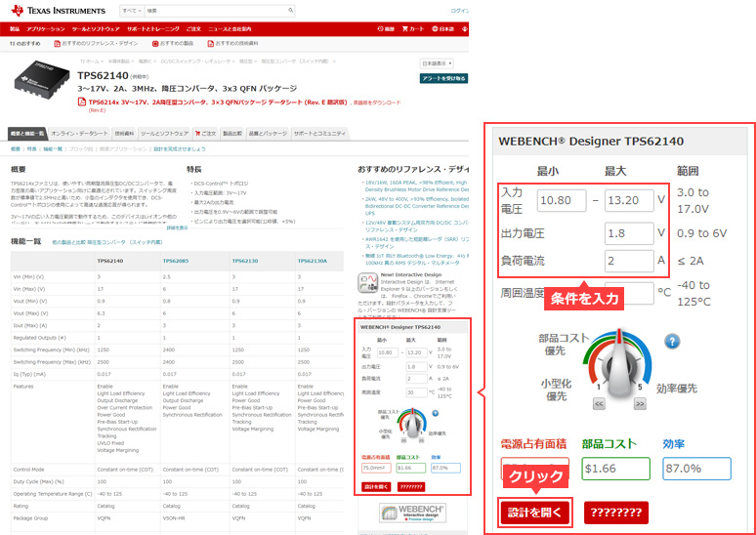The height and width of the screenshot is (535, 756).
Task: Open the ツールとソフトウェア menu in red bar
Action: tap(96, 29)
